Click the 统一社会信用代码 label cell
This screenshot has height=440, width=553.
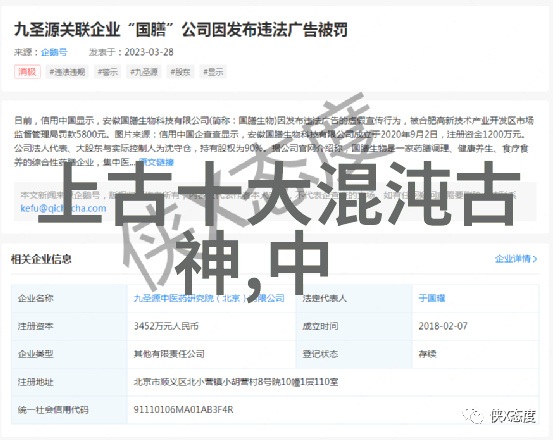click(x=69, y=410)
